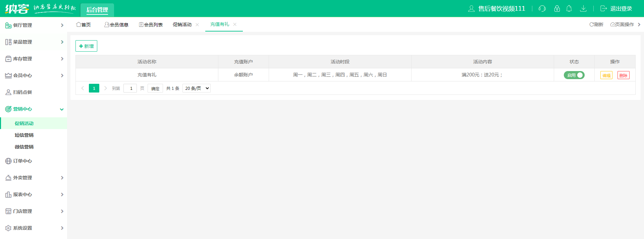The height and width of the screenshot is (239, 644).
Task: Switch to the 会员信息 tab
Action: tap(116, 25)
